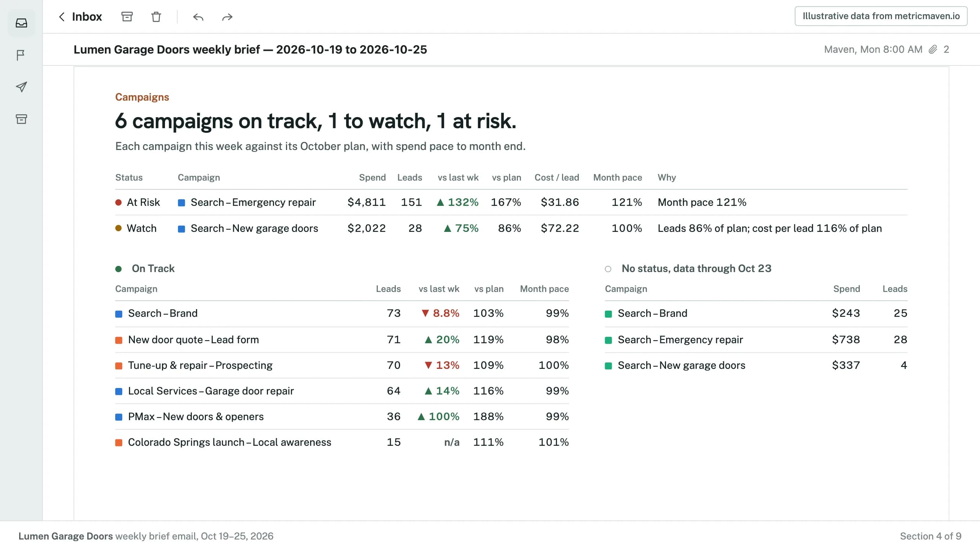Viewport: 980px width, 551px height.
Task: Click the forward arrow icon
Action: pos(227,17)
